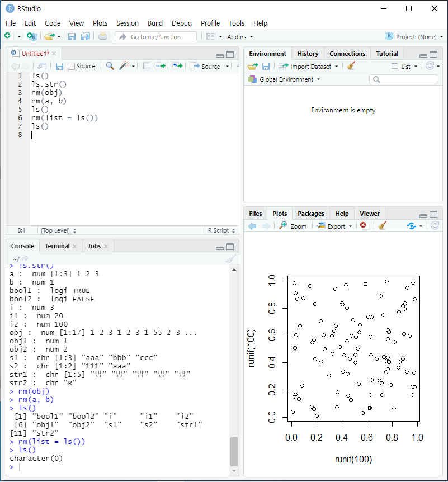The width and height of the screenshot is (448, 482).
Task: Expand the recent files dropdown arrow
Action: click(x=59, y=37)
